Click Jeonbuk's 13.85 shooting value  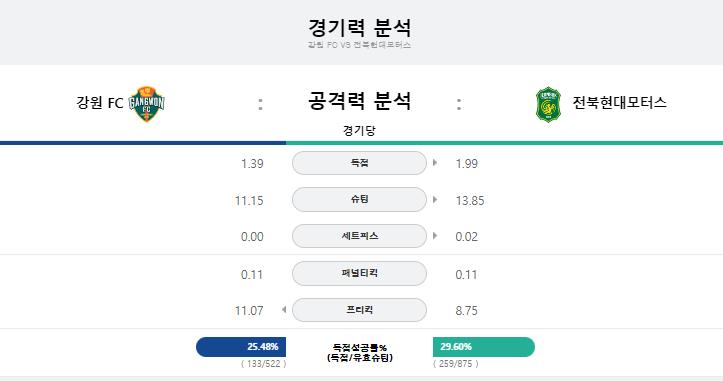[x=470, y=201]
